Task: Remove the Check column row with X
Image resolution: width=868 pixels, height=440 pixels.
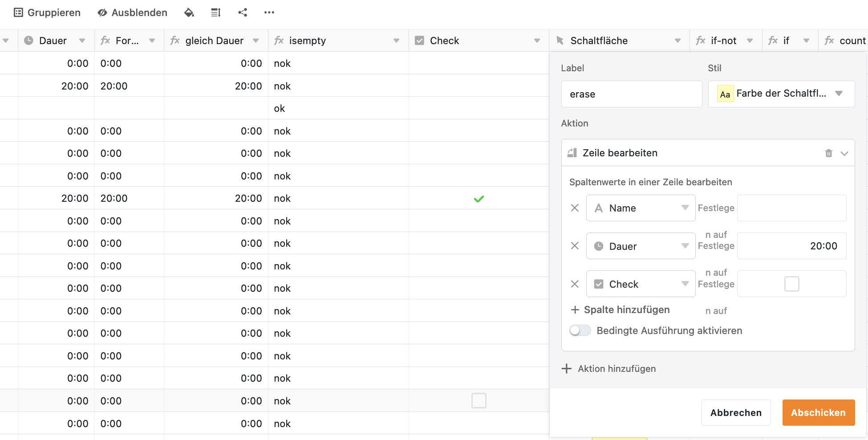Action: (x=575, y=284)
